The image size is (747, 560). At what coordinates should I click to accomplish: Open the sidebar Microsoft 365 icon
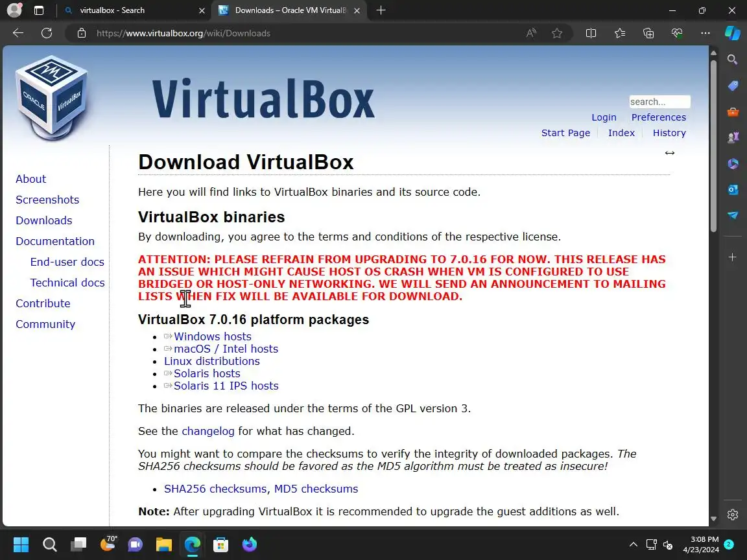(x=733, y=164)
